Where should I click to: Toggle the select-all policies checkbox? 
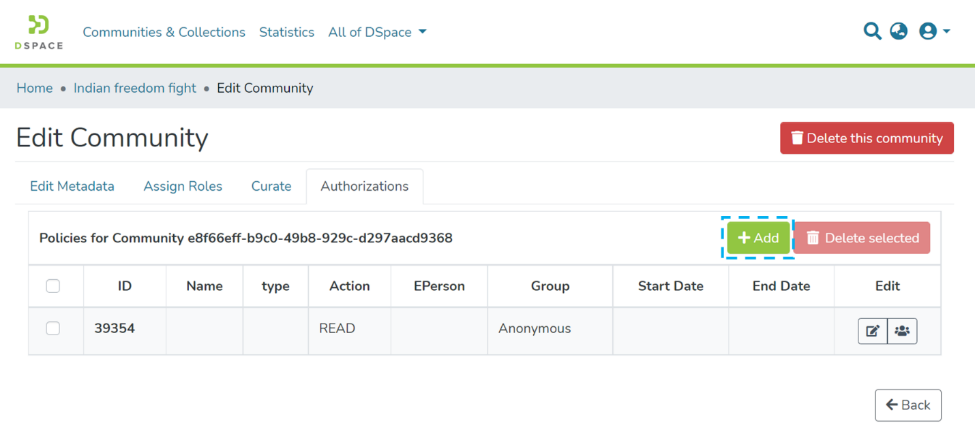(x=54, y=286)
